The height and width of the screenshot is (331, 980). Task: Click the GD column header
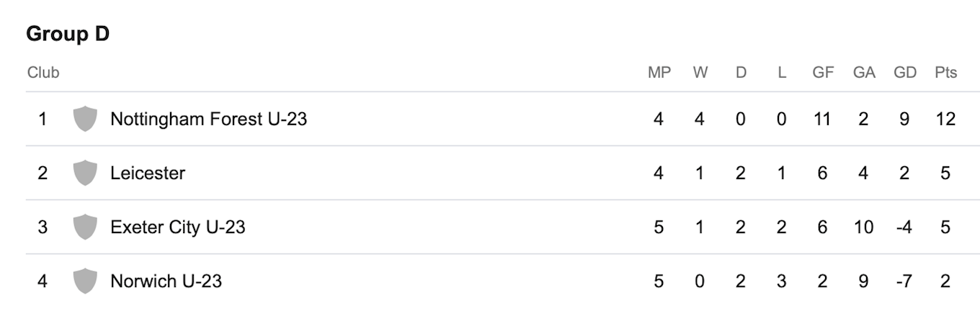pos(905,73)
